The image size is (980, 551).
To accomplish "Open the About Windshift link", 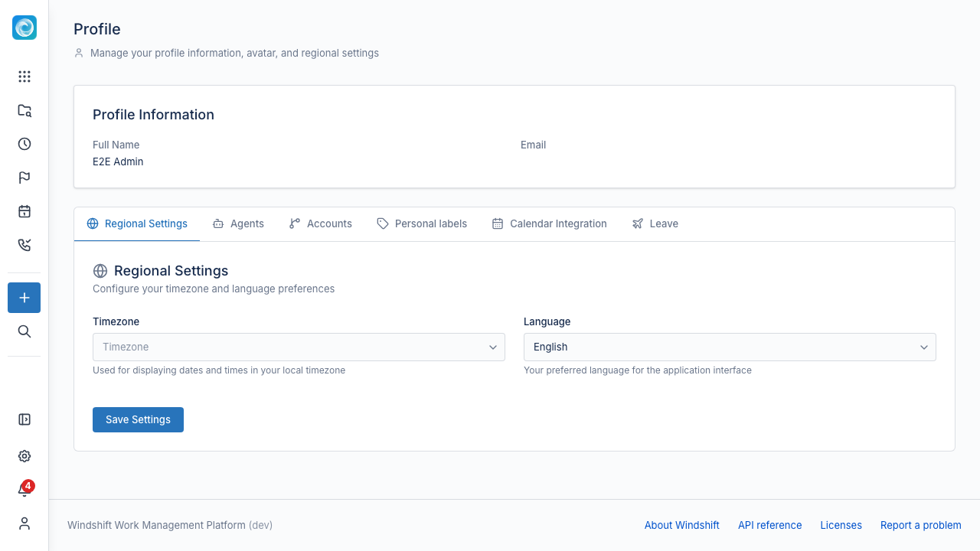I will [682, 525].
